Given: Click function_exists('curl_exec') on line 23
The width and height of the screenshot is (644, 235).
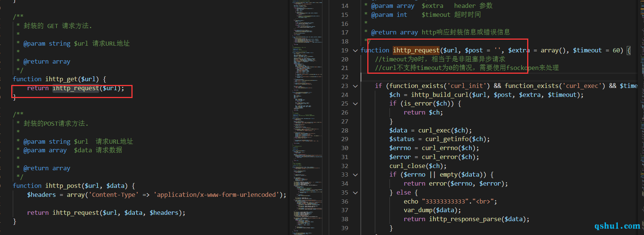Looking at the screenshot, I should tap(555, 86).
